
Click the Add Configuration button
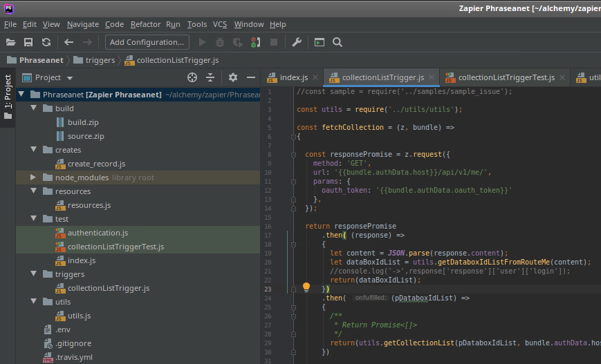[x=147, y=42]
